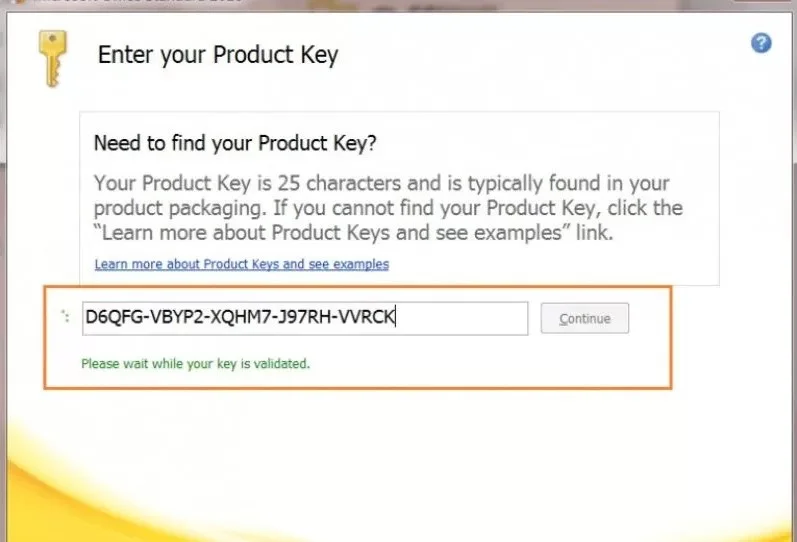Viewport: 797px width, 542px height.
Task: Open the Learn more about Product Keys link
Action: [x=241, y=264]
